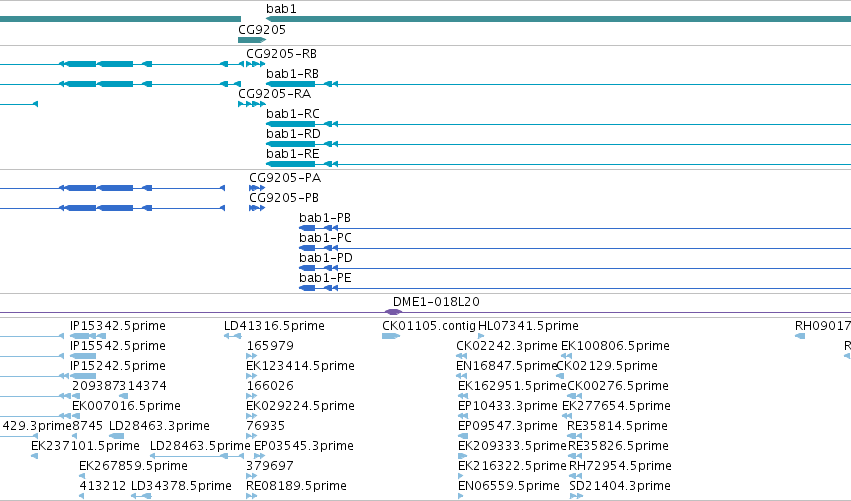Image resolution: width=851 pixels, height=501 pixels.
Task: Click the EP03545.3prime EST
Action: [304, 447]
